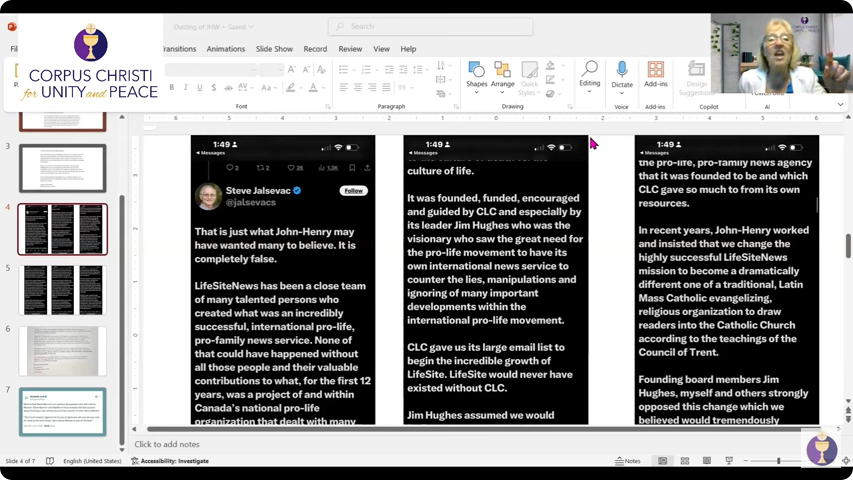Increase font size
The image size is (853, 480).
point(292,69)
